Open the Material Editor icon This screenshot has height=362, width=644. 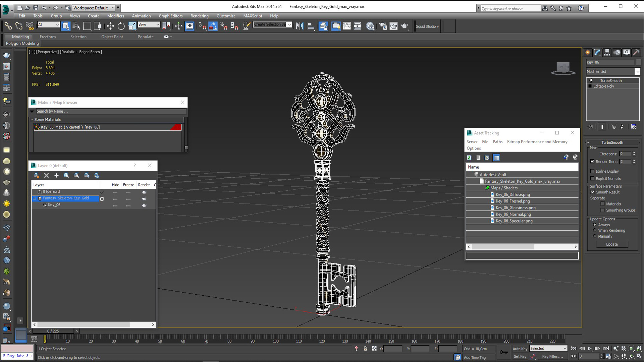370,26
